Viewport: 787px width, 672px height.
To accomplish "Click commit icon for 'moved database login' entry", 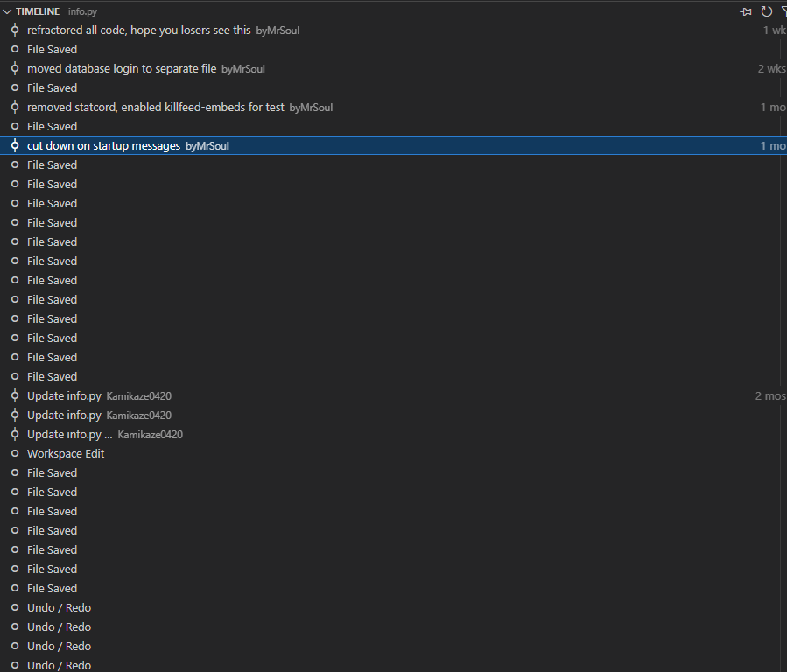I will (x=15, y=69).
